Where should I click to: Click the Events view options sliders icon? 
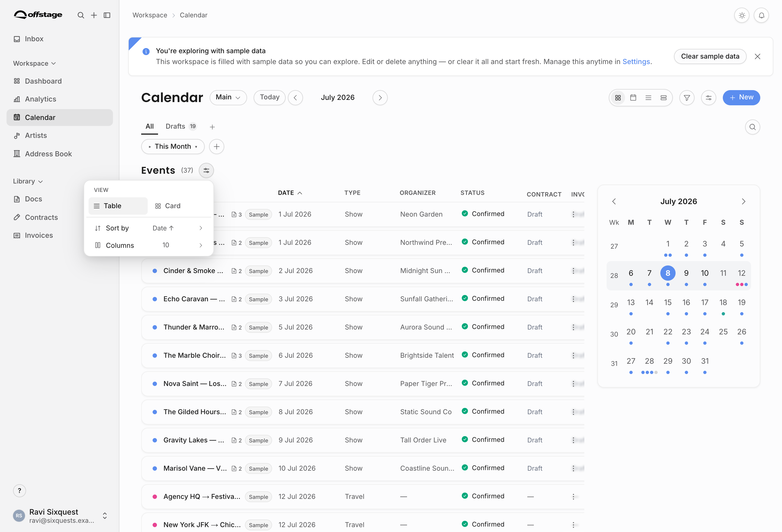point(206,170)
